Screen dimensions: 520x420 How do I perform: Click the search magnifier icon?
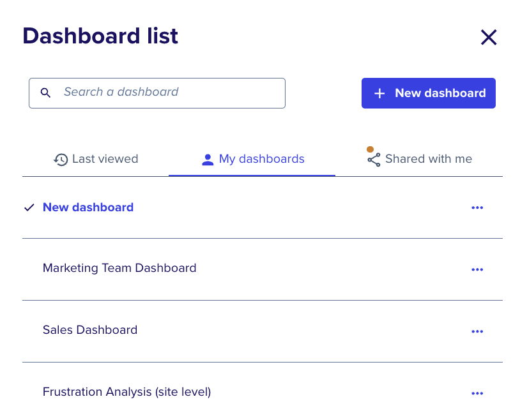tap(45, 93)
